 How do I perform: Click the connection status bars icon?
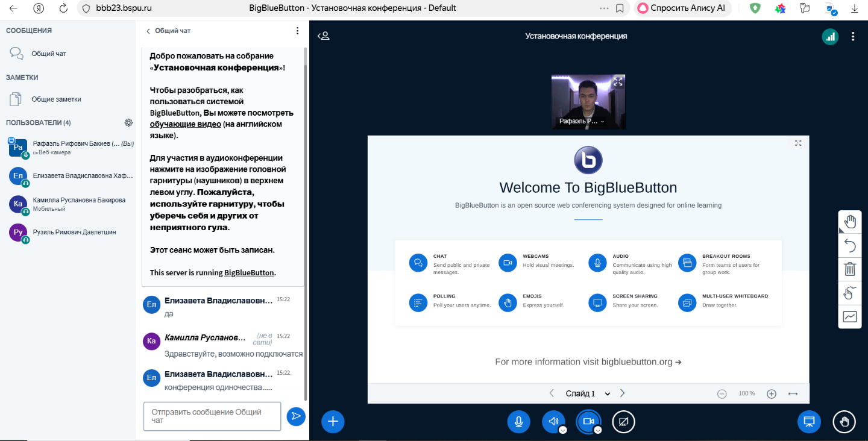(x=831, y=36)
